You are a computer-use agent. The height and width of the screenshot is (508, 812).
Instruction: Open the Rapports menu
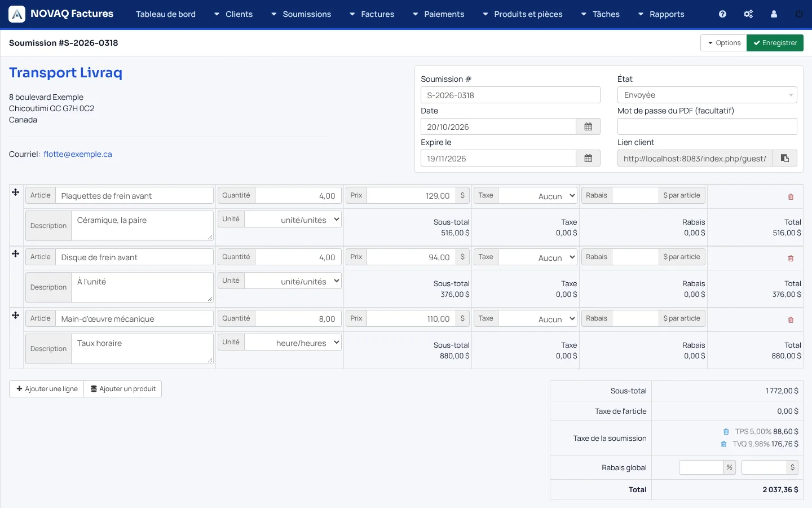(x=661, y=14)
